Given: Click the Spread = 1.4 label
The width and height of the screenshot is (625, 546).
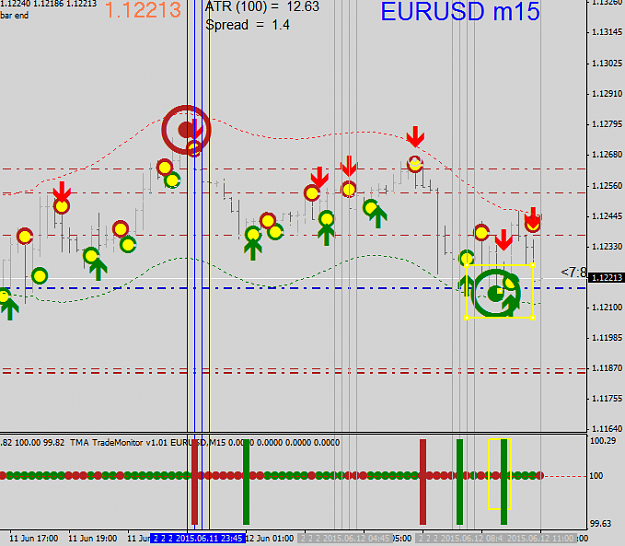Looking at the screenshot, I should tap(248, 25).
